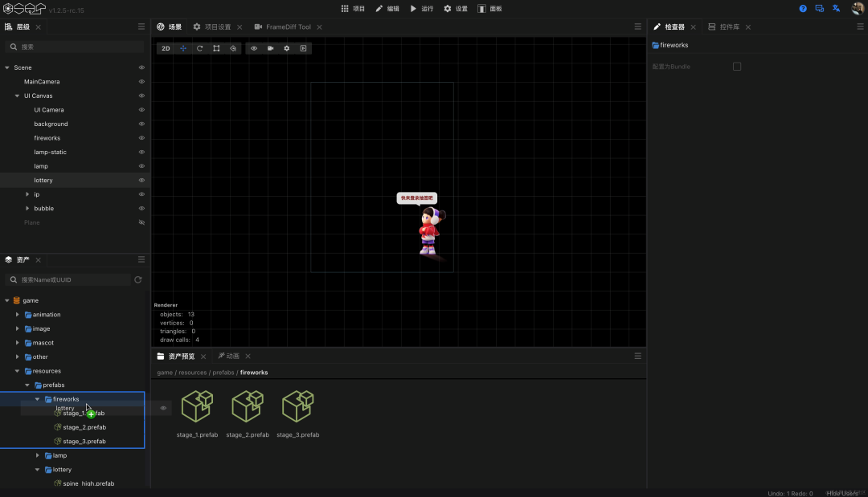Switch to the 项目设置 tab
868x497 pixels.
point(212,26)
